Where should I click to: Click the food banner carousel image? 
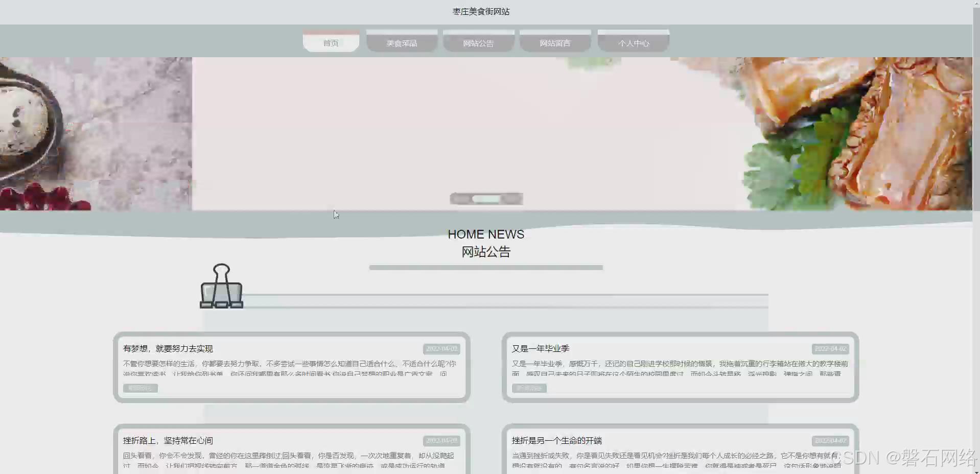click(486, 134)
